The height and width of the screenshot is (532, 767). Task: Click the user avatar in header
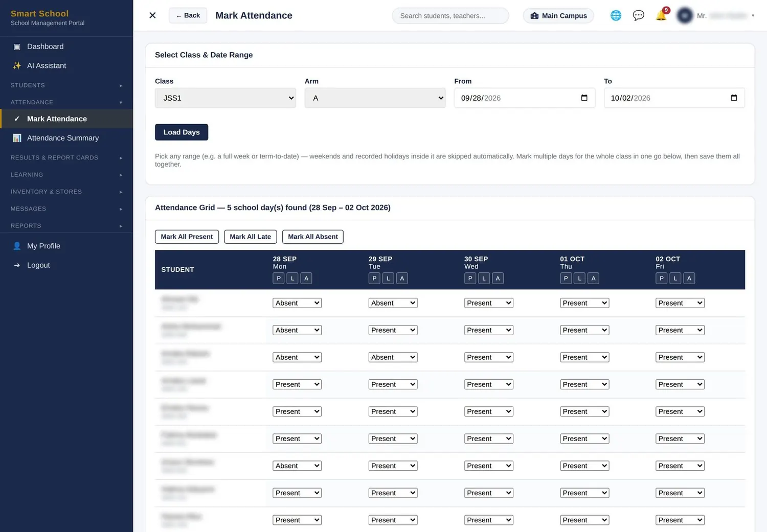[685, 15]
